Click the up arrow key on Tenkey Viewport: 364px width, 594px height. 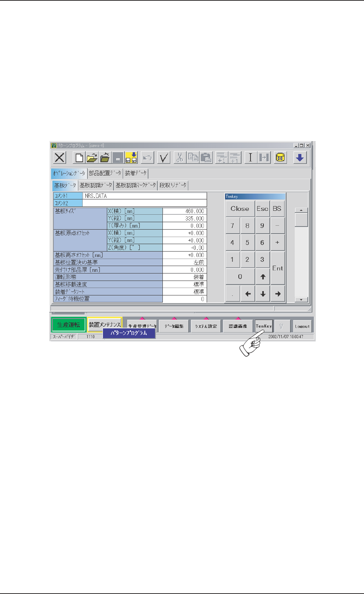(x=263, y=277)
